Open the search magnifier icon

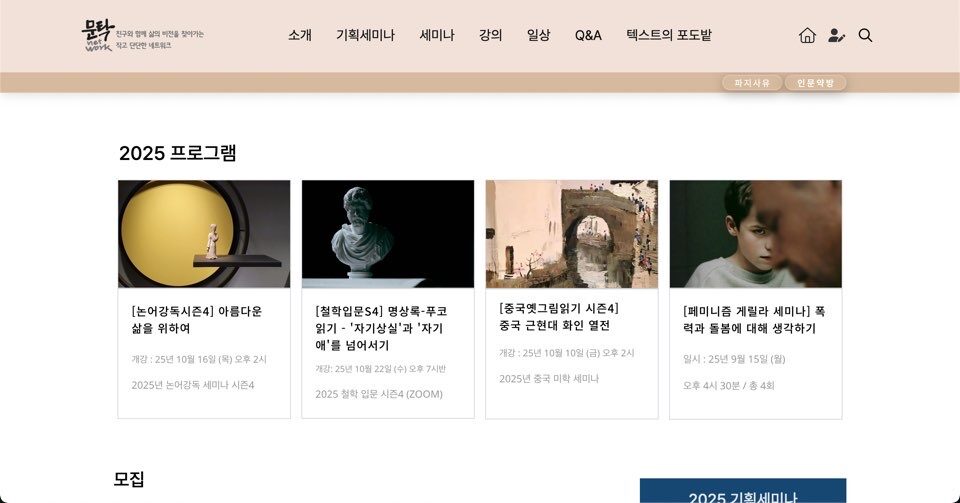pyautogui.click(x=865, y=35)
